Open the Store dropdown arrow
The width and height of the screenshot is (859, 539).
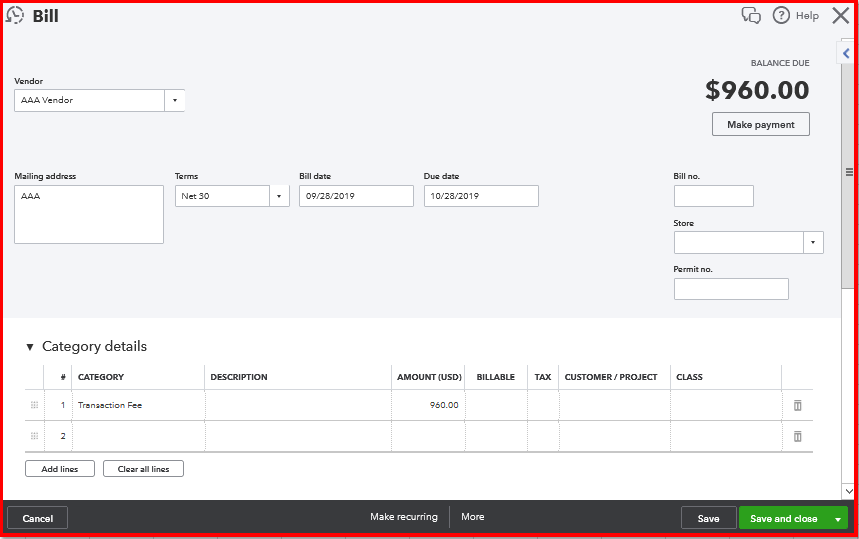pyautogui.click(x=813, y=243)
